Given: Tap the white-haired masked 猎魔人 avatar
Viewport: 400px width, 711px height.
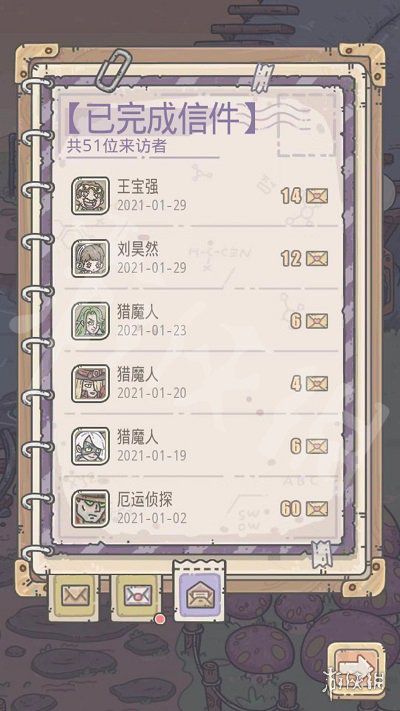Looking at the screenshot, I should (90, 446).
